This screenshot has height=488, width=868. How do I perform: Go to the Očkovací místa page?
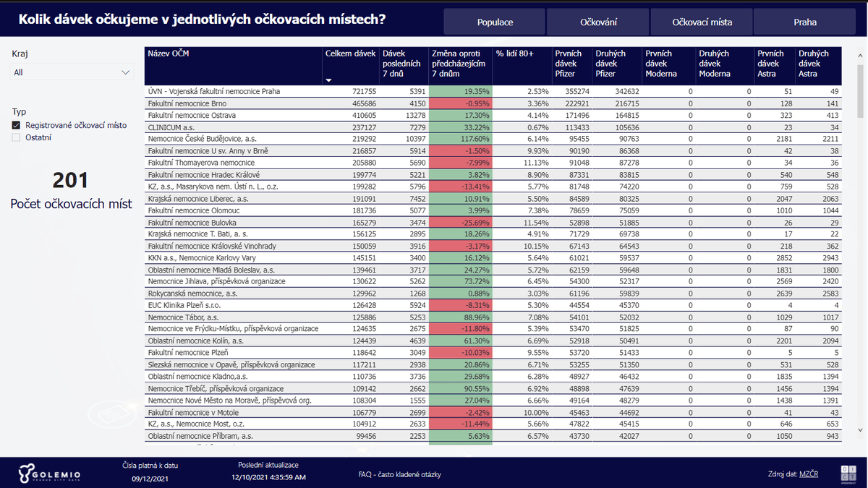tap(702, 22)
